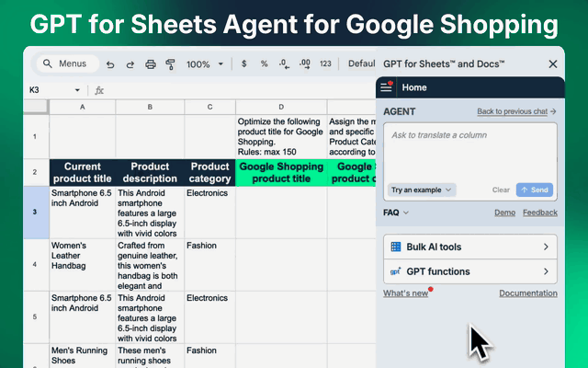The image size is (588, 368).
Task: Open the Documentation link
Action: [x=528, y=293]
